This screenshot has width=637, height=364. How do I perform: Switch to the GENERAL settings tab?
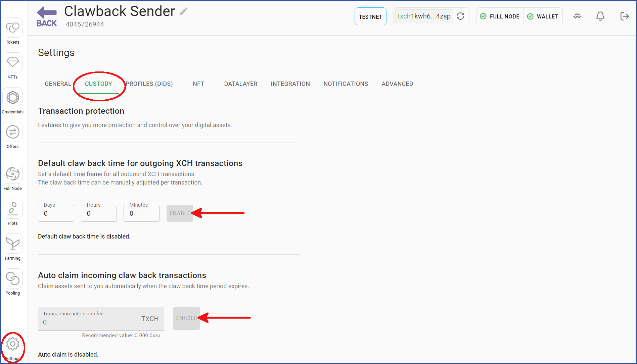click(58, 84)
